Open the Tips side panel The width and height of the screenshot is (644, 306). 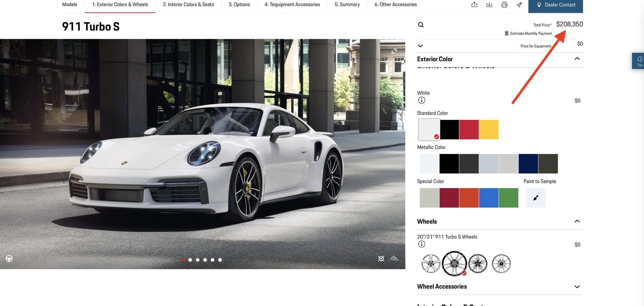pos(638,61)
